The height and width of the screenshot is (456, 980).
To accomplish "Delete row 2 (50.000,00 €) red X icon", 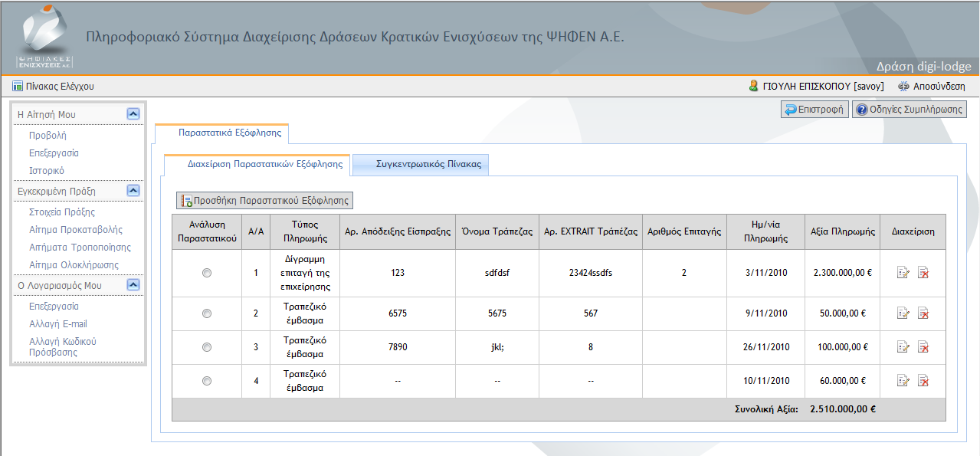I will click(923, 313).
